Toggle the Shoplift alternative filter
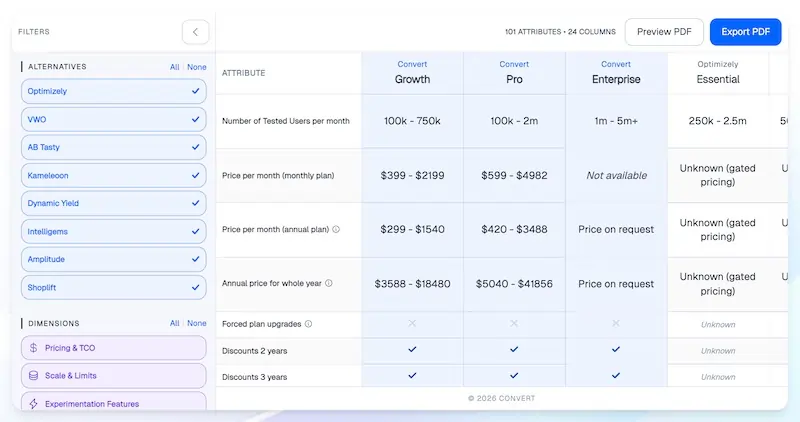Viewport: 800px width, 422px height. 114,287
